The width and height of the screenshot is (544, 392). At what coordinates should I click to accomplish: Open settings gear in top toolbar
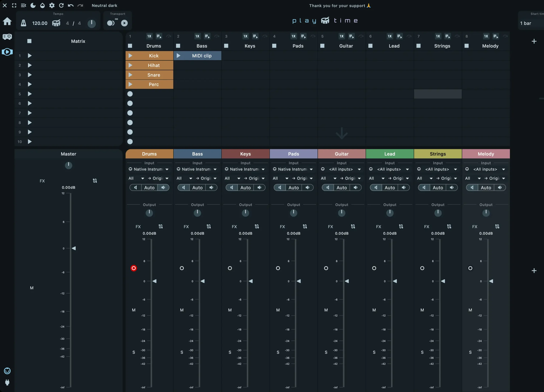[x=52, y=5]
